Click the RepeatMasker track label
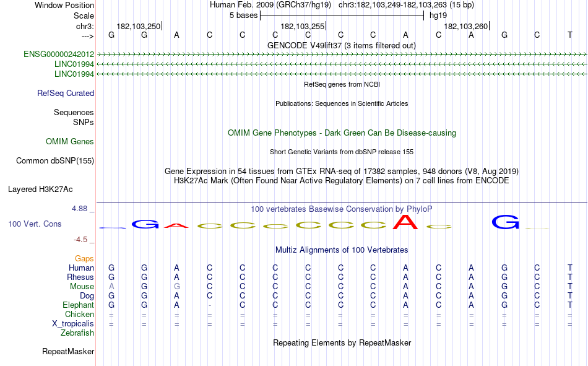Viewport: 588px width, 366px height. [x=68, y=351]
